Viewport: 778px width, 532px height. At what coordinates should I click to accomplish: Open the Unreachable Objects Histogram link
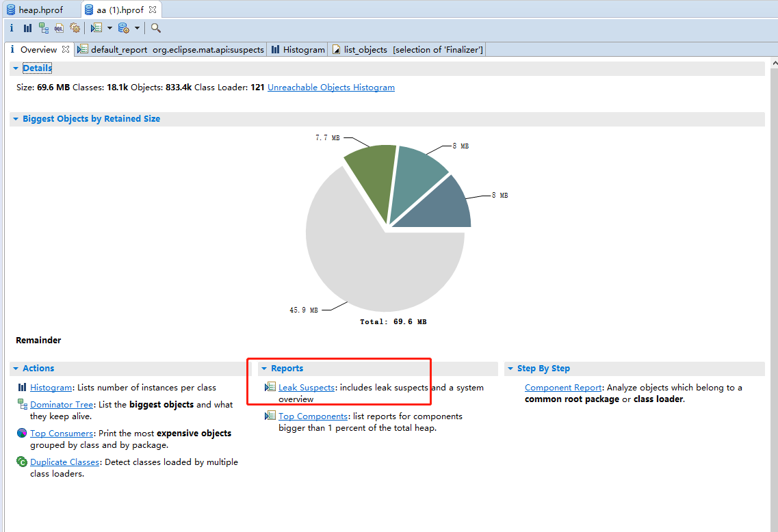(x=331, y=88)
